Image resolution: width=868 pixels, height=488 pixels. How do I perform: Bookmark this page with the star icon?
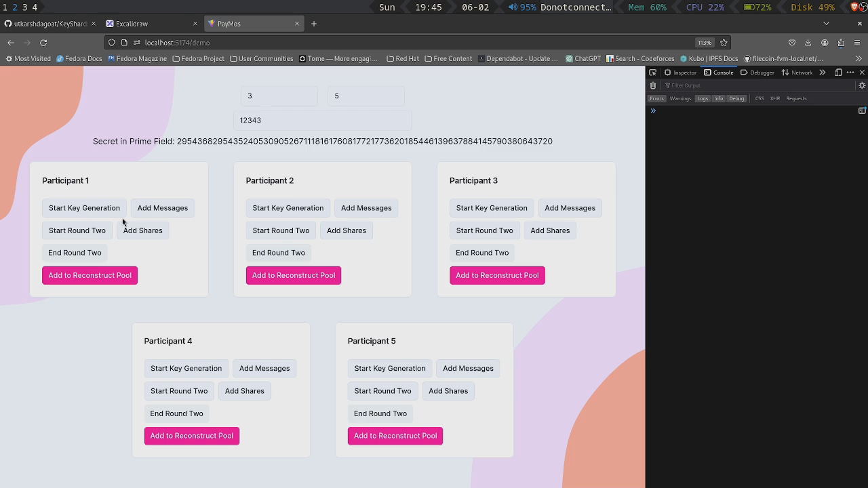tap(724, 43)
